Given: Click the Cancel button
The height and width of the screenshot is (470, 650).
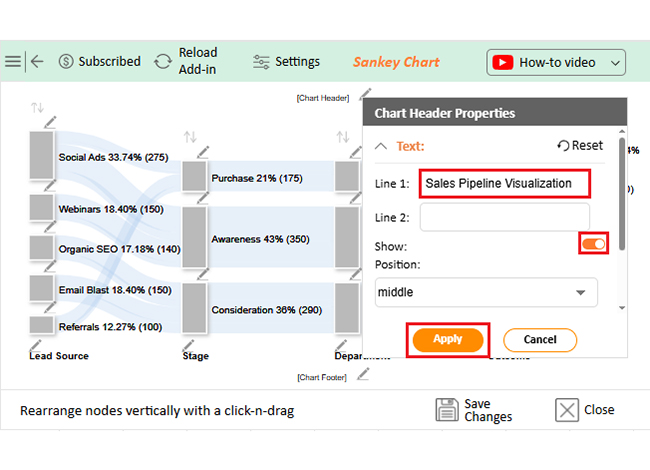Looking at the screenshot, I should (x=540, y=340).
